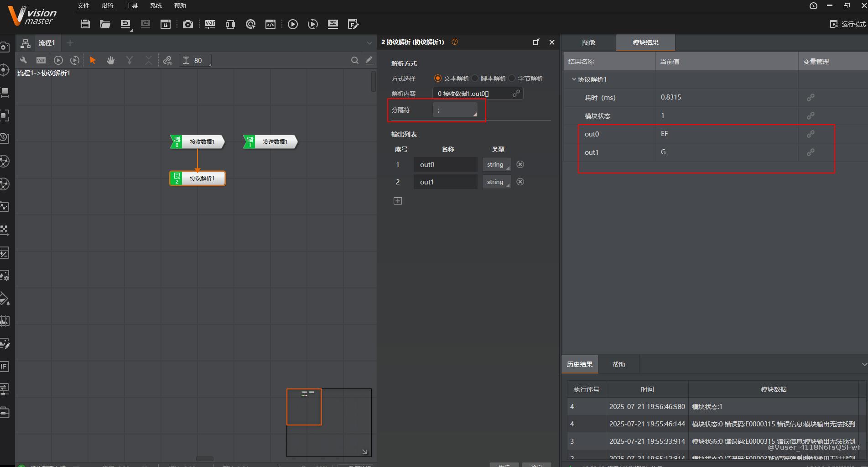
Task: Click the link icon for 耗时 (ms) row
Action: [811, 97]
